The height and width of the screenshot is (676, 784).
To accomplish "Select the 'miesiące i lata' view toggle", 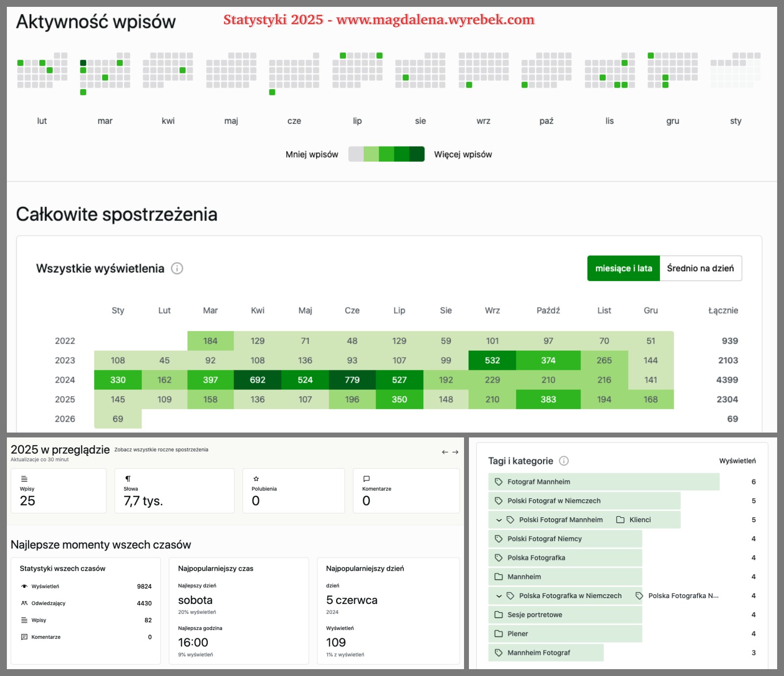I will point(623,268).
